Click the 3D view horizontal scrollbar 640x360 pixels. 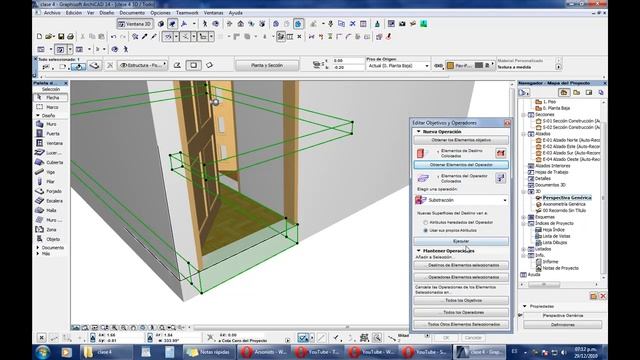(x=300, y=327)
